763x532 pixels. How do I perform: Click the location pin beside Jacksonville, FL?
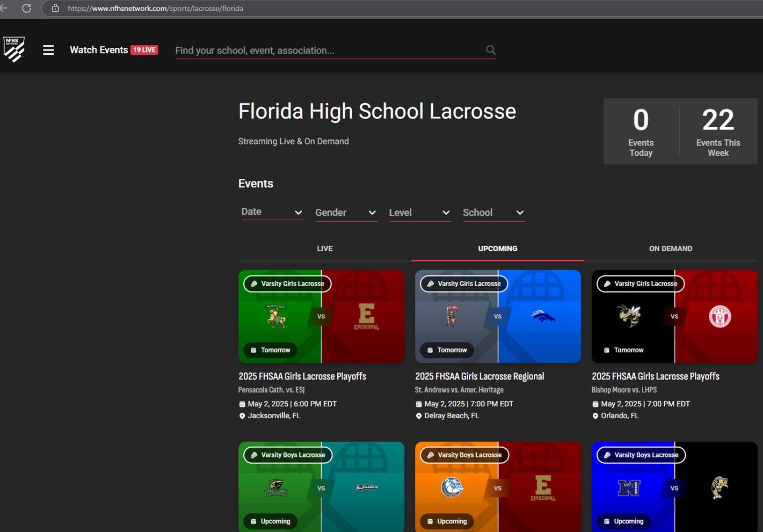pos(242,416)
